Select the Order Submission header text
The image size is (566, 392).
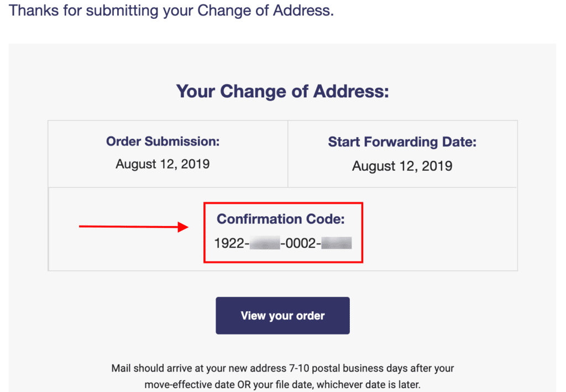[x=163, y=142]
